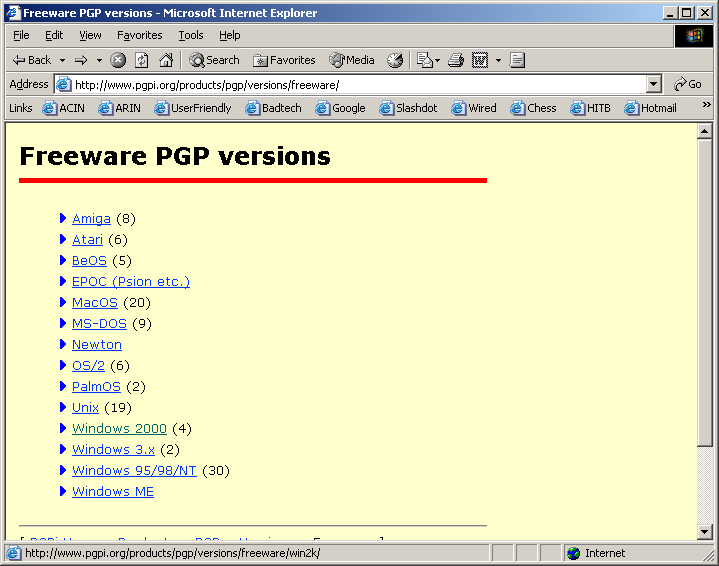Print the page with Print icon
The image size is (719, 566).
coord(456,60)
